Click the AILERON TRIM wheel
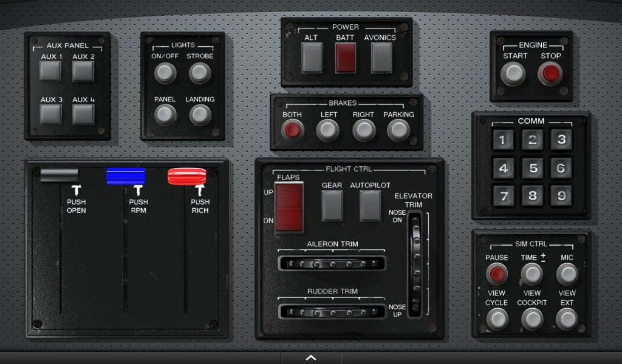Image resolution: width=622 pixels, height=364 pixels. (332, 263)
